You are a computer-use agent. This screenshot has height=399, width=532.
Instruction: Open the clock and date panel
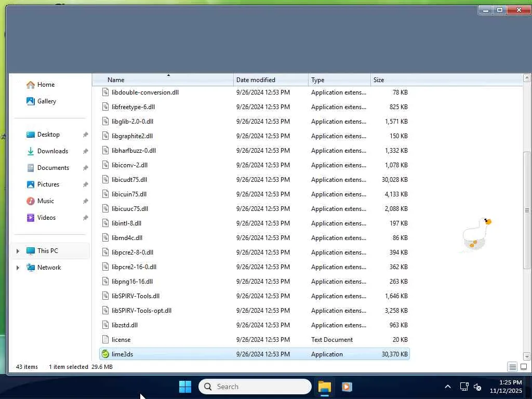coord(506,387)
